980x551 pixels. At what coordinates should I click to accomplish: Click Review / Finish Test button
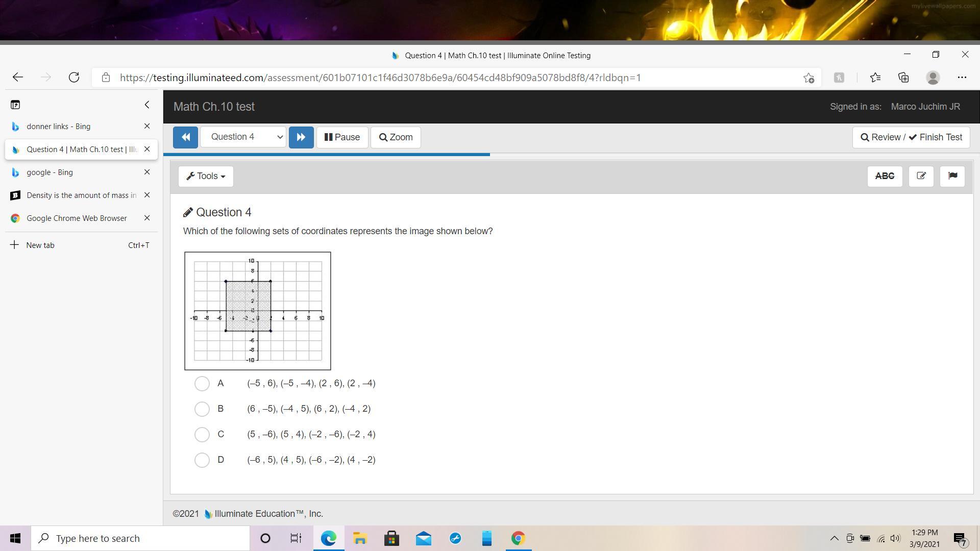(911, 137)
